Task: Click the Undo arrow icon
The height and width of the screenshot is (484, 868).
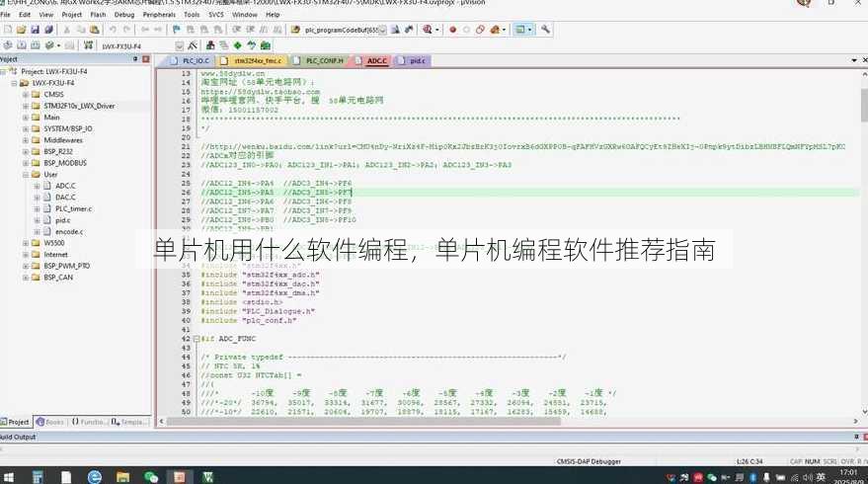Action: tap(113, 30)
